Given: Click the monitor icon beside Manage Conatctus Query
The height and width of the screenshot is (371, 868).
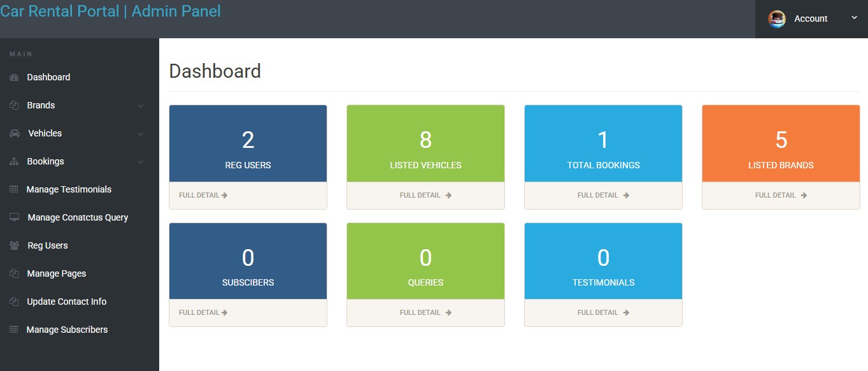Looking at the screenshot, I should (x=15, y=217).
